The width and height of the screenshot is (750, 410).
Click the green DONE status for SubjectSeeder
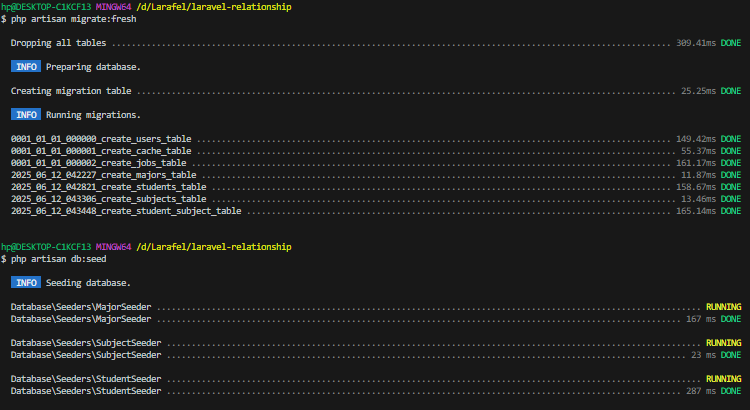[731, 355]
